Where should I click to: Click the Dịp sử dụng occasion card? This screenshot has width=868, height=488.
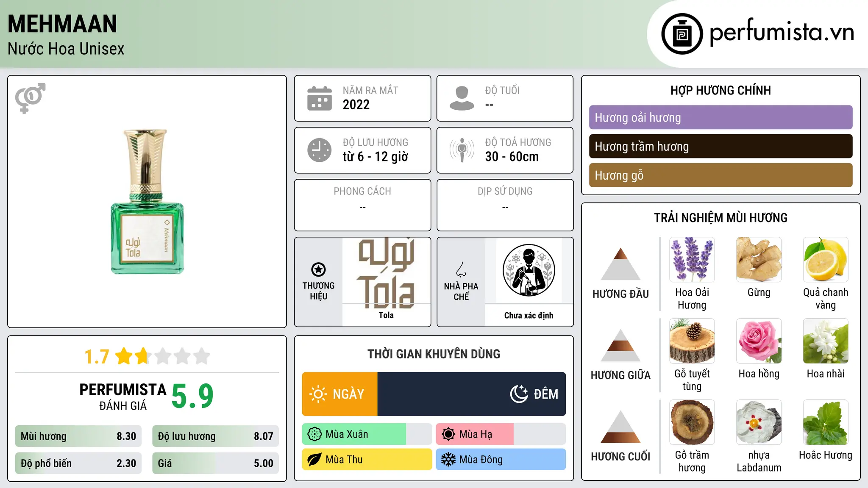505,205
